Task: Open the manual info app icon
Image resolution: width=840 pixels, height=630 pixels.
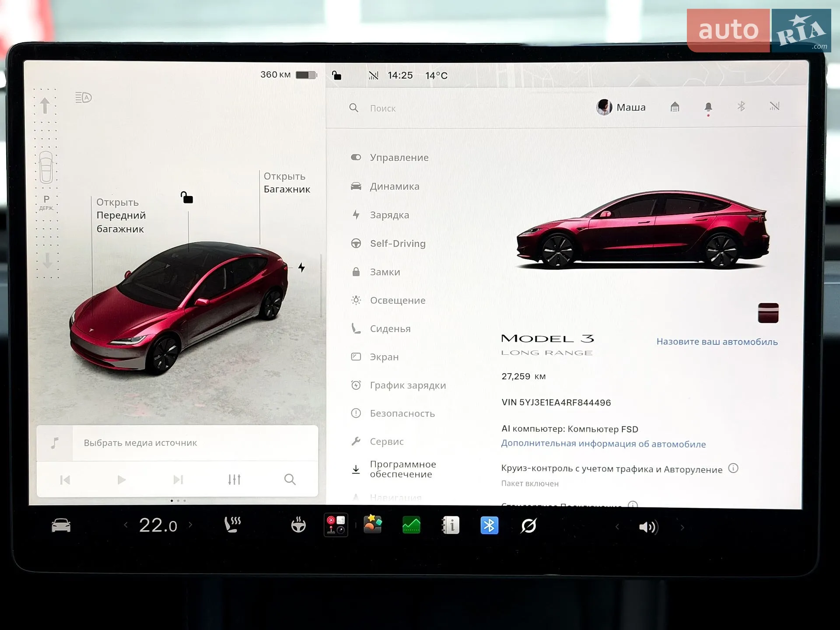Action: (451, 525)
